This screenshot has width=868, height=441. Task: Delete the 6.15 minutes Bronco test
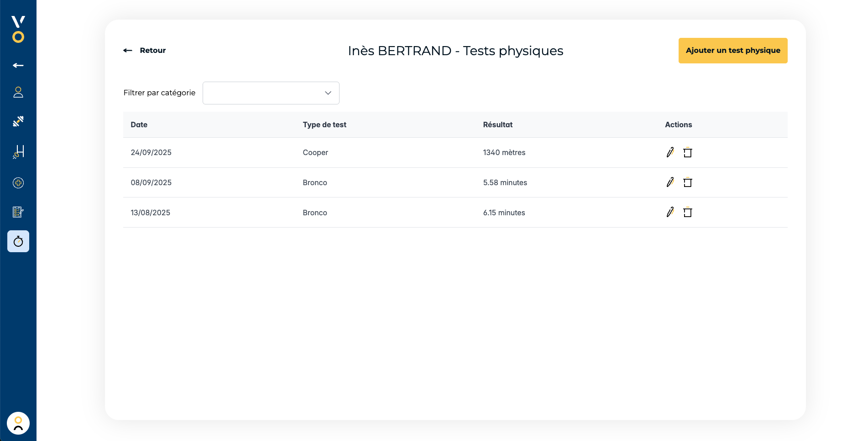pos(687,212)
